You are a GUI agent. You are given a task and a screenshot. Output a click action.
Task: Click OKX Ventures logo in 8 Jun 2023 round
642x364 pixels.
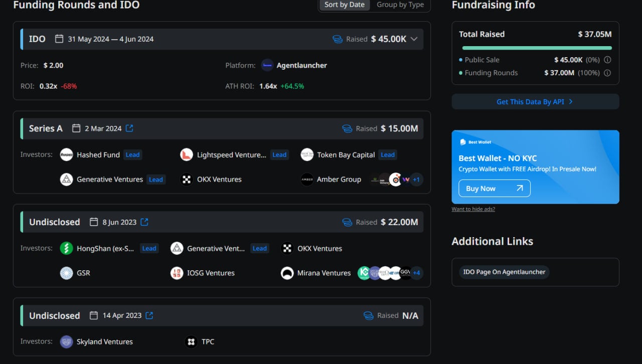click(287, 248)
